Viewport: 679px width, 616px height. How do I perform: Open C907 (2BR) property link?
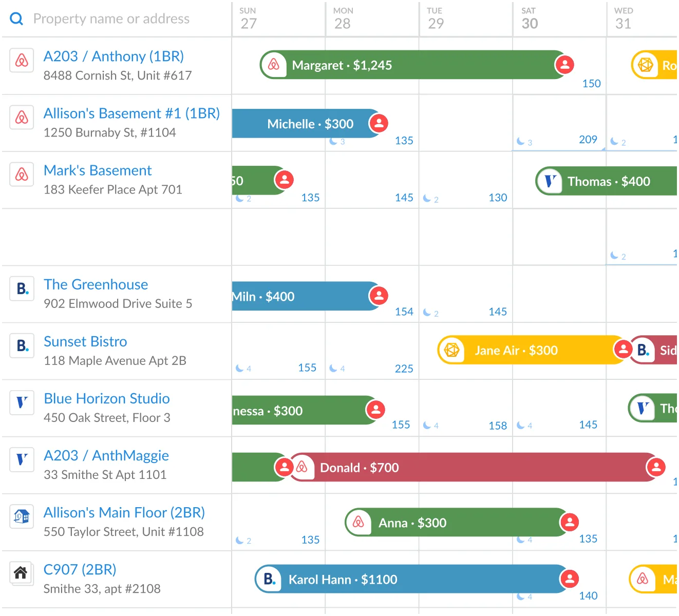click(80, 569)
